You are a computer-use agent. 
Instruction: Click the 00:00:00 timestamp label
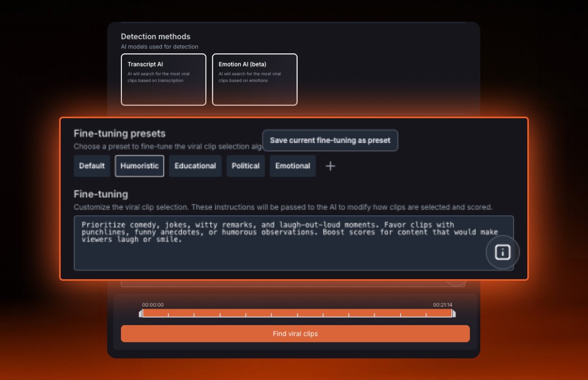coord(153,305)
